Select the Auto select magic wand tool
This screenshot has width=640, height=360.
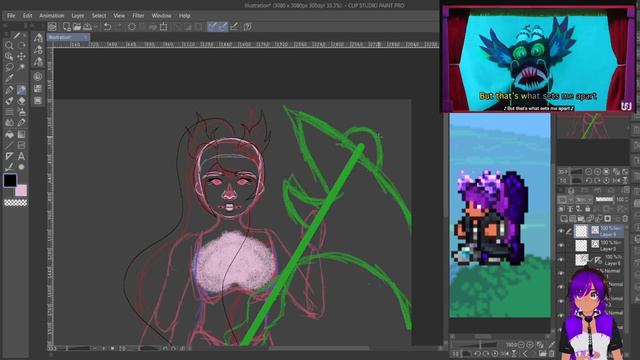pyautogui.click(x=21, y=67)
